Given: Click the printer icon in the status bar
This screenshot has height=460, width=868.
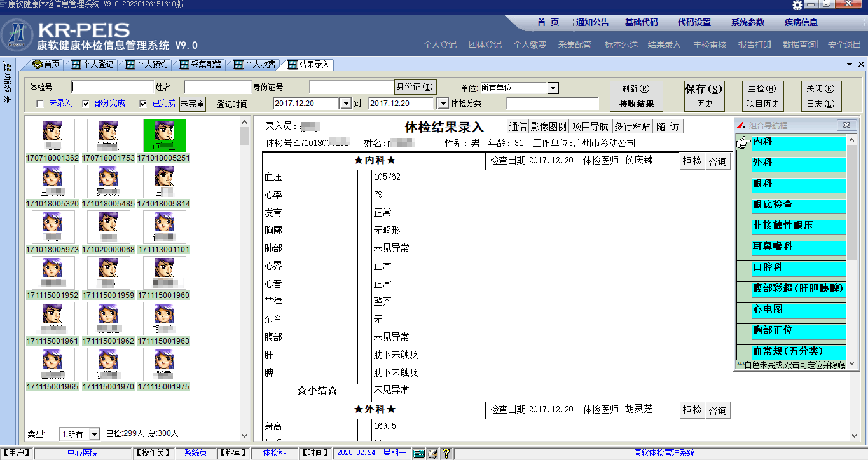Looking at the screenshot, I should click(432, 453).
